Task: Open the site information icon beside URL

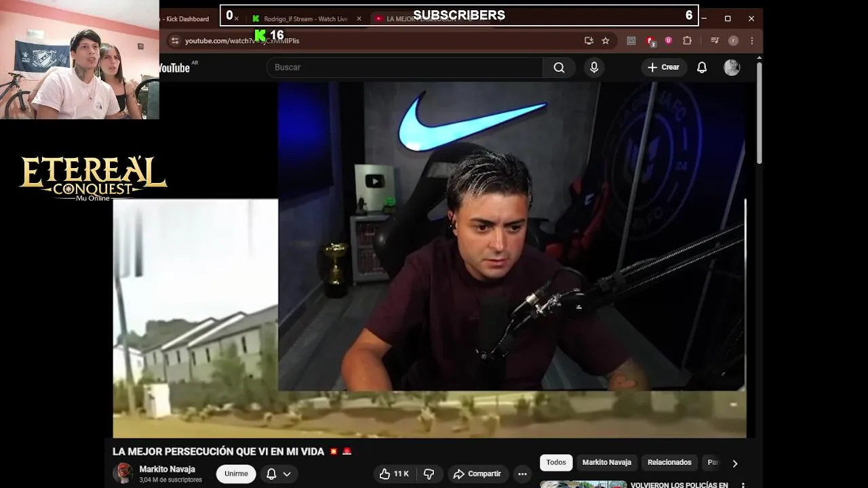Action: (175, 41)
